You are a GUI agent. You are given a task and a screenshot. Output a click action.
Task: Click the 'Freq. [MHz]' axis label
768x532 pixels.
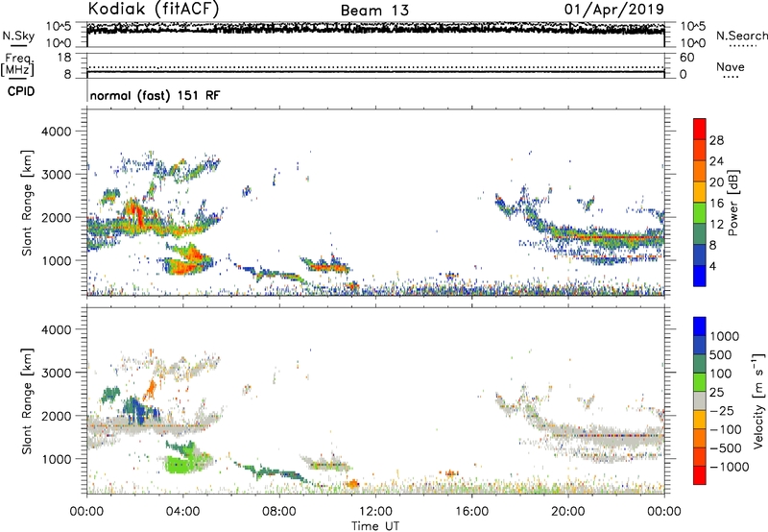pyautogui.click(x=17, y=65)
